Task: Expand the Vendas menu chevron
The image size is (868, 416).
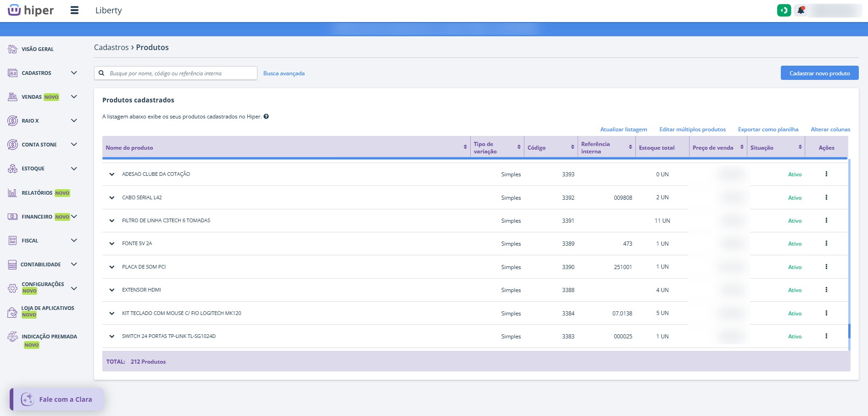Action: [x=74, y=96]
